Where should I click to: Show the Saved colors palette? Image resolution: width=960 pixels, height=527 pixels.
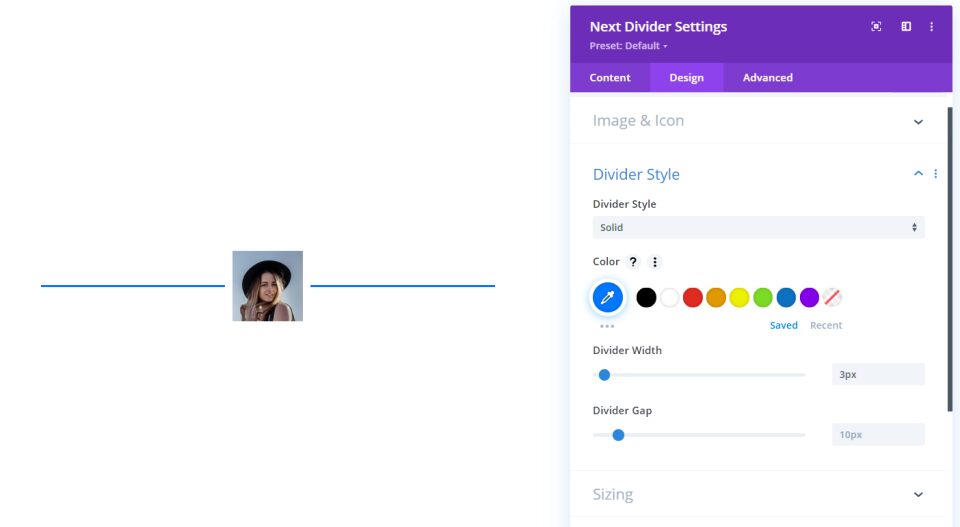click(x=784, y=325)
